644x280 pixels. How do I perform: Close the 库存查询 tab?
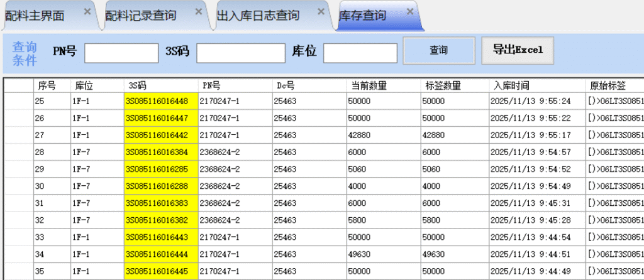409,11
